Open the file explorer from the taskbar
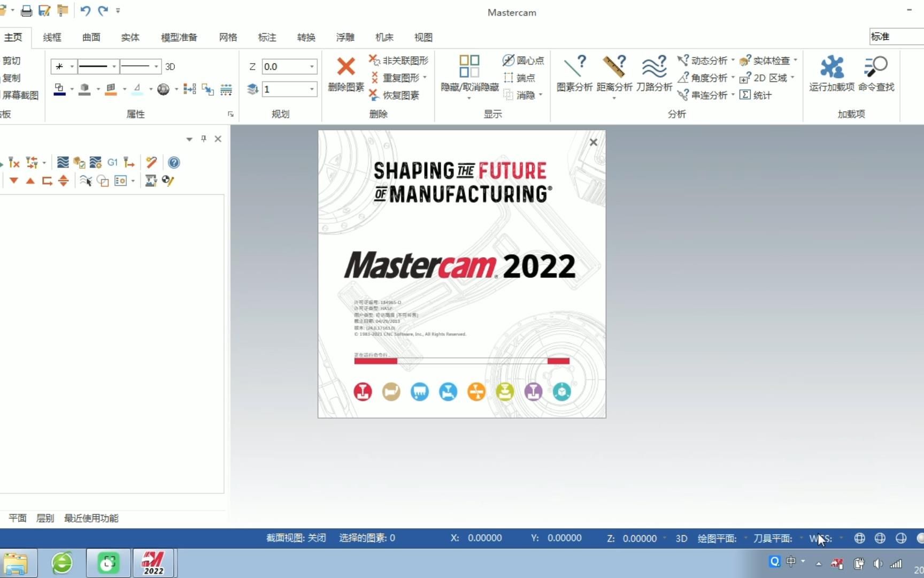Image resolution: width=924 pixels, height=578 pixels. click(x=16, y=563)
